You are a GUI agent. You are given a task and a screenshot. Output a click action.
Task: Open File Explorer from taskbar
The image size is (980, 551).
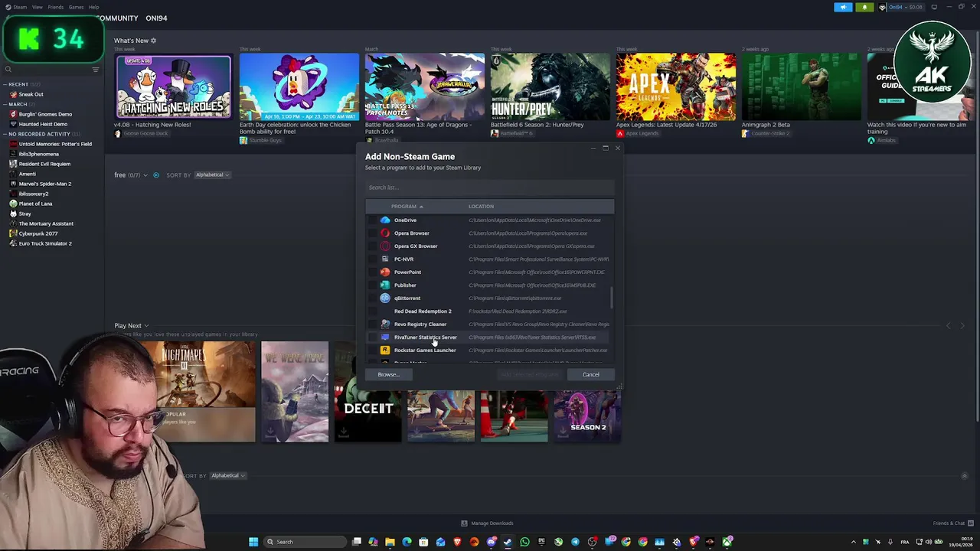point(390,542)
